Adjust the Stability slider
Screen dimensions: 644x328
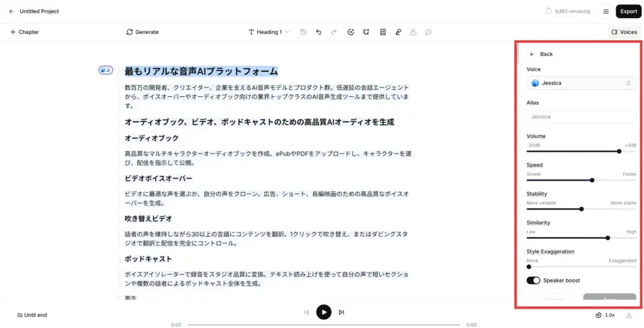point(581,209)
